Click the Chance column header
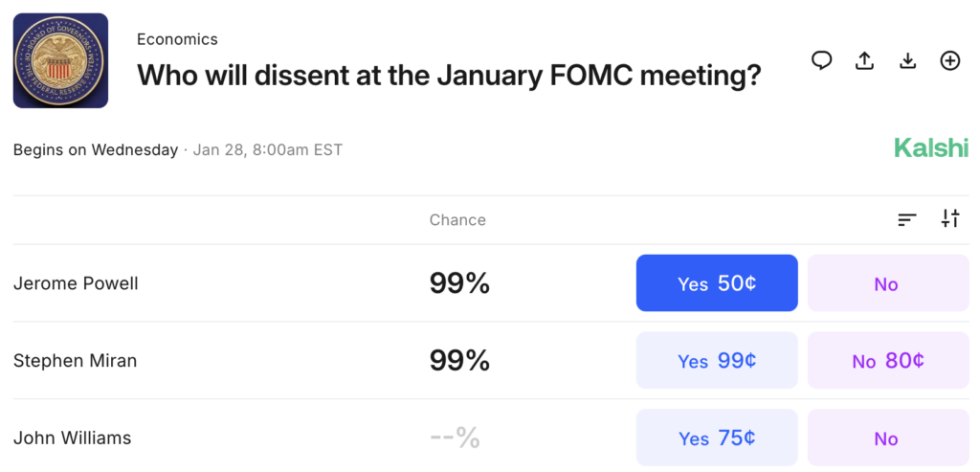 457,219
